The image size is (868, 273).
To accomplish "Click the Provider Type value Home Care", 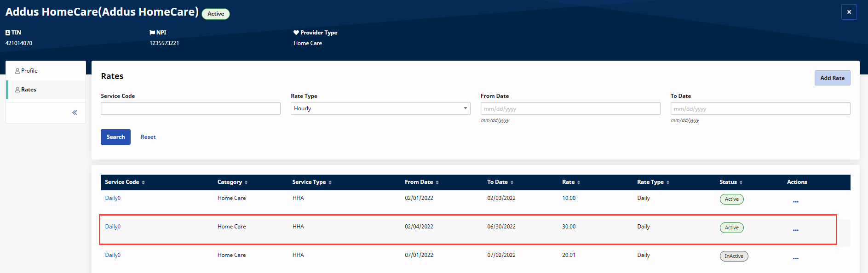I will tap(308, 43).
